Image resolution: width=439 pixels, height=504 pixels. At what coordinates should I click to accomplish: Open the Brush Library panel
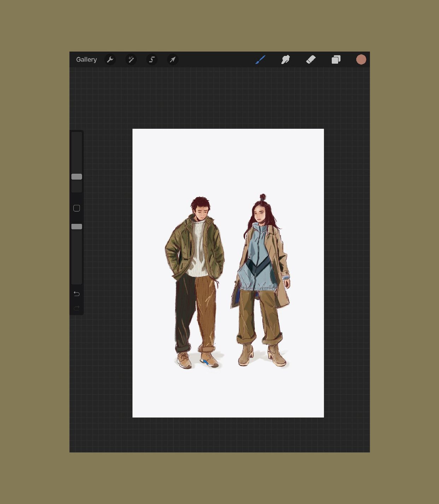tap(261, 59)
